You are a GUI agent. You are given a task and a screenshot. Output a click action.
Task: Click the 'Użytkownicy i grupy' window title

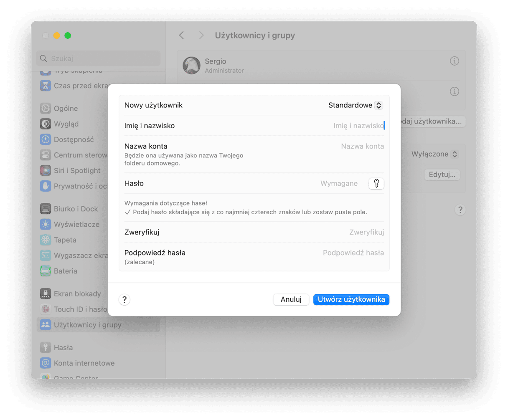tap(255, 35)
